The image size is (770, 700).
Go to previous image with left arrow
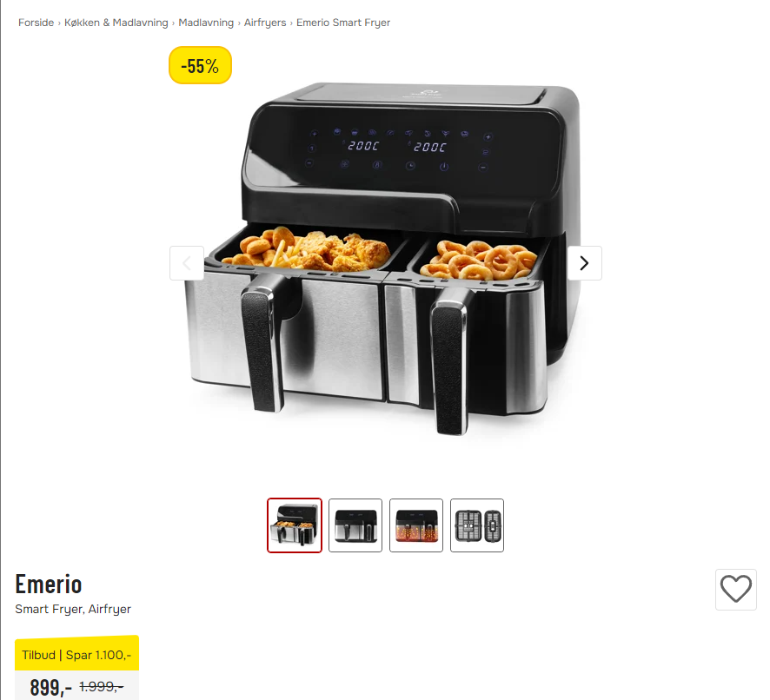coord(187,263)
